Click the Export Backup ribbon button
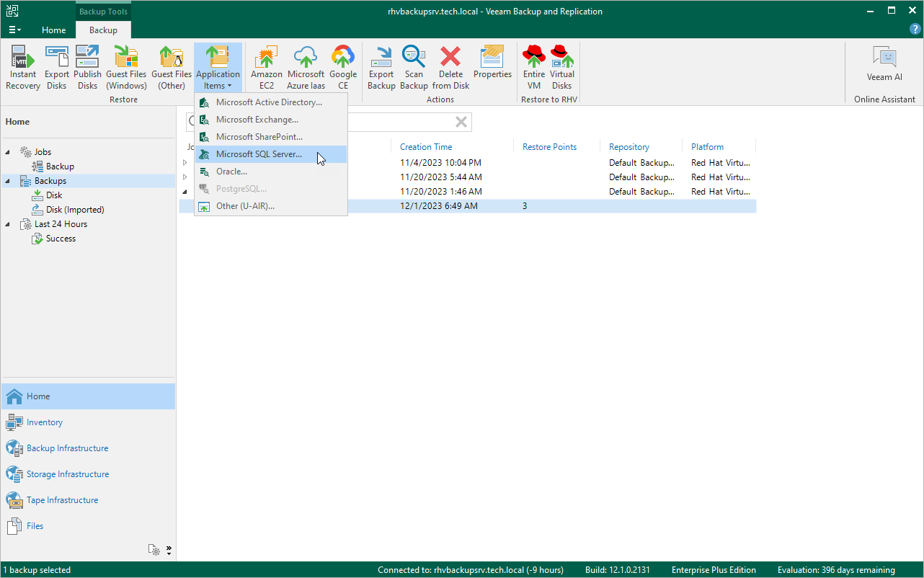The image size is (924, 578). [x=381, y=67]
